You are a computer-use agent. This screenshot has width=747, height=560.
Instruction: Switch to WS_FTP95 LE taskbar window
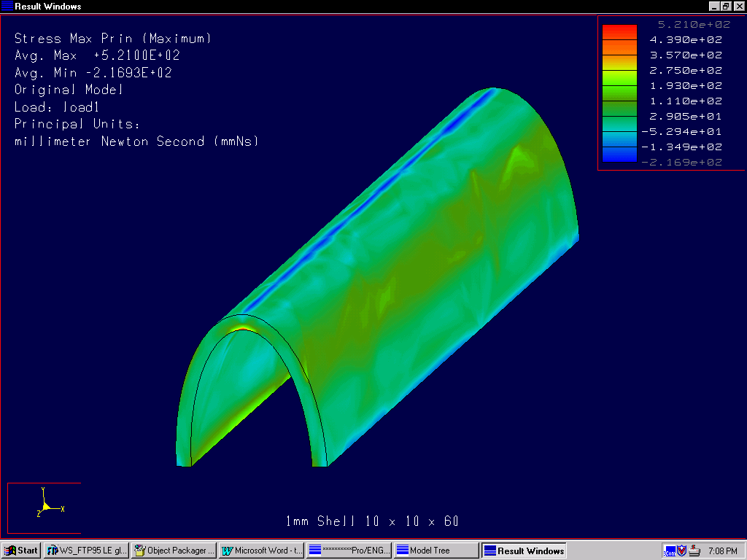point(87,551)
